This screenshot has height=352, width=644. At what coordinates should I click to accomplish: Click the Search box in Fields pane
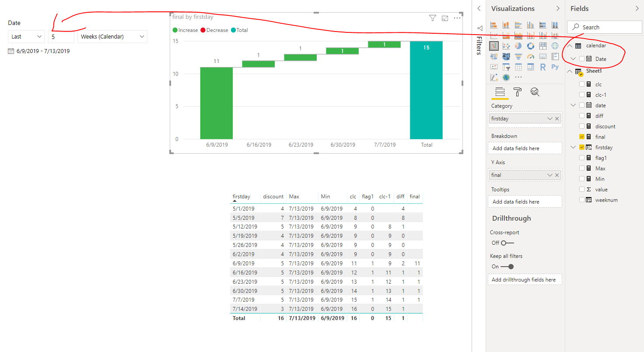tap(605, 27)
